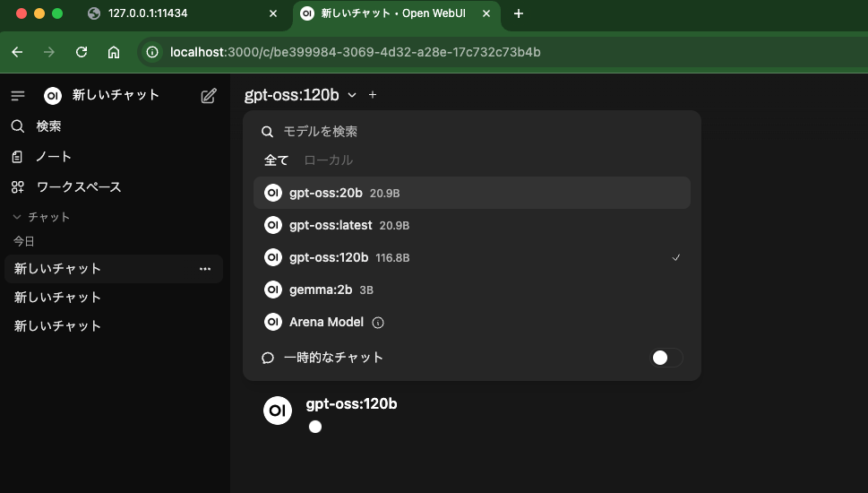Go back with the browser back arrow
The height and width of the screenshot is (493, 868).
(17, 52)
